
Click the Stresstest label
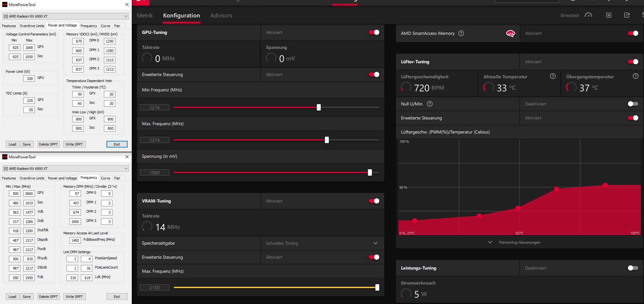click(x=570, y=15)
